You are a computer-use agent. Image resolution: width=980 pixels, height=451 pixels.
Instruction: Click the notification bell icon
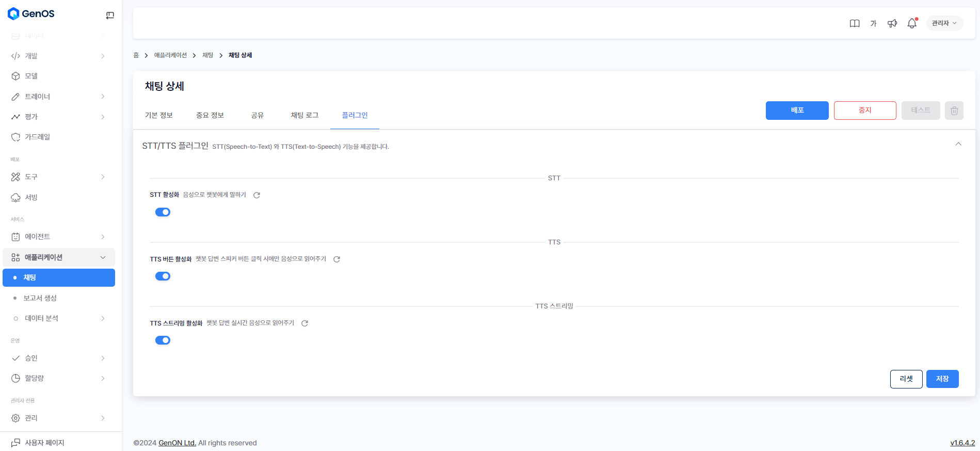pyautogui.click(x=912, y=23)
